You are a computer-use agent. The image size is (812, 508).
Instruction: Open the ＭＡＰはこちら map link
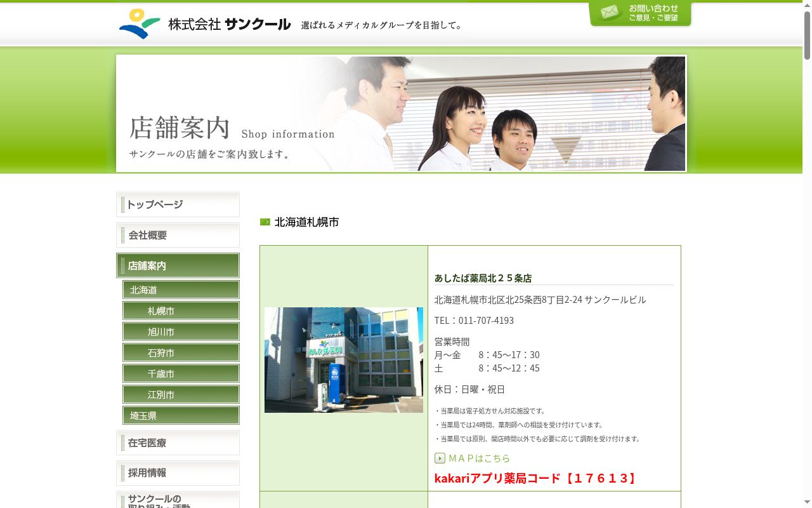(x=479, y=458)
